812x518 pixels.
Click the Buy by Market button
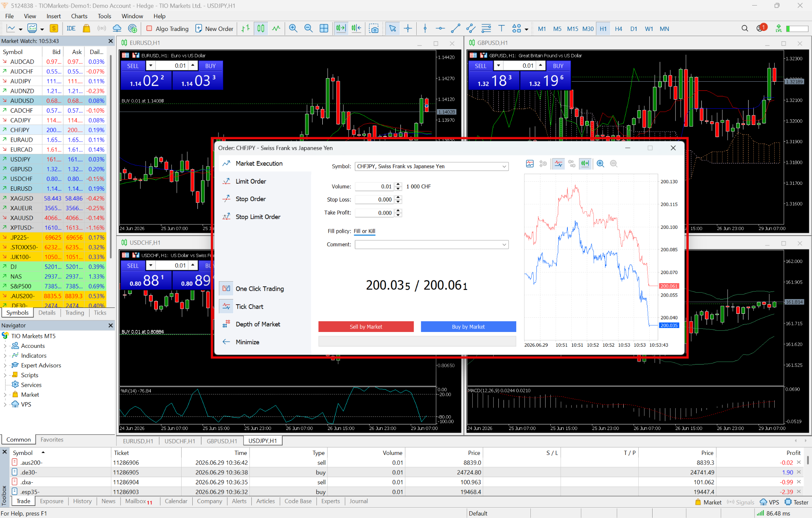coord(468,327)
